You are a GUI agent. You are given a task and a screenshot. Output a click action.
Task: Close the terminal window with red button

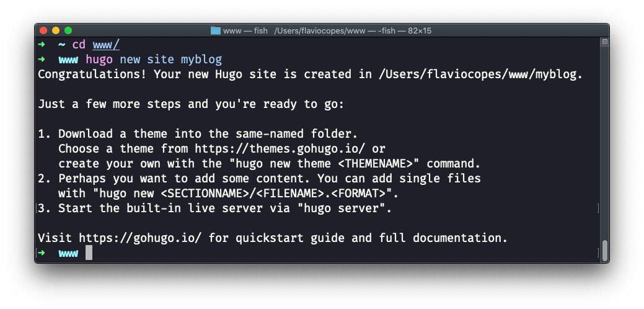click(43, 30)
